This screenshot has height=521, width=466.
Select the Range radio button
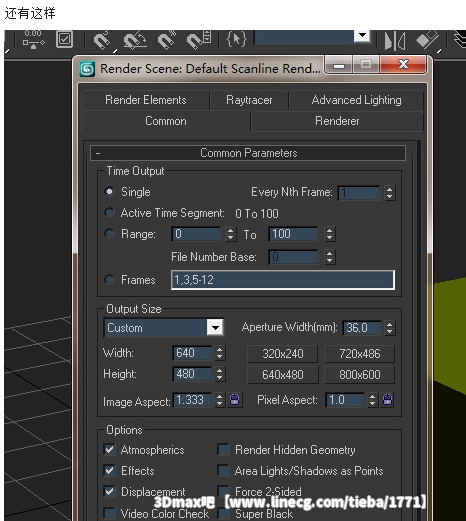pyautogui.click(x=109, y=234)
